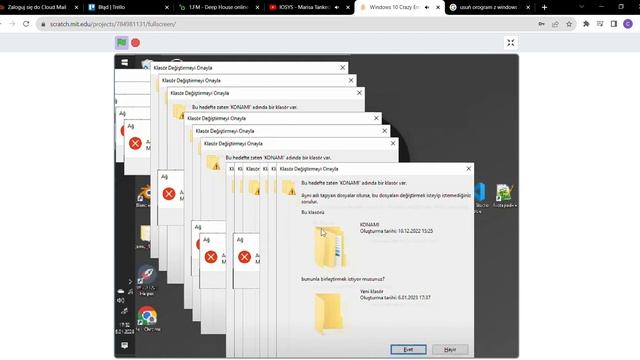Click the Scratch green flag button

122,42
